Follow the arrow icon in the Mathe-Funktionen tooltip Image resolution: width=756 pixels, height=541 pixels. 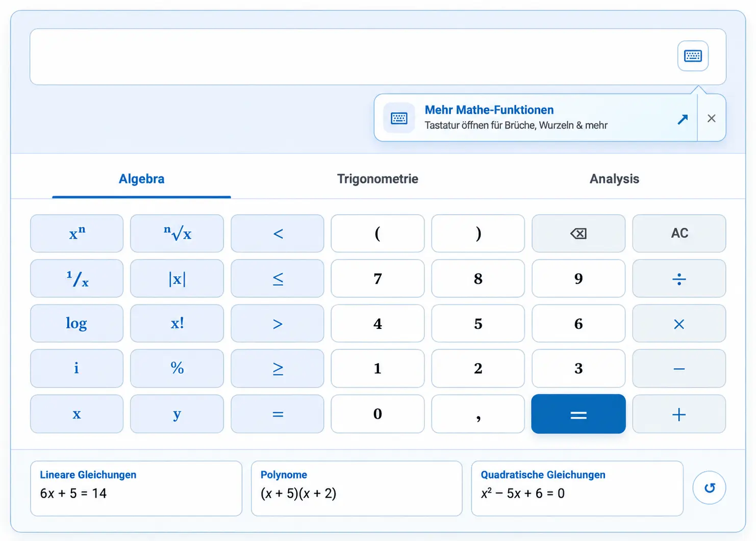point(683,119)
